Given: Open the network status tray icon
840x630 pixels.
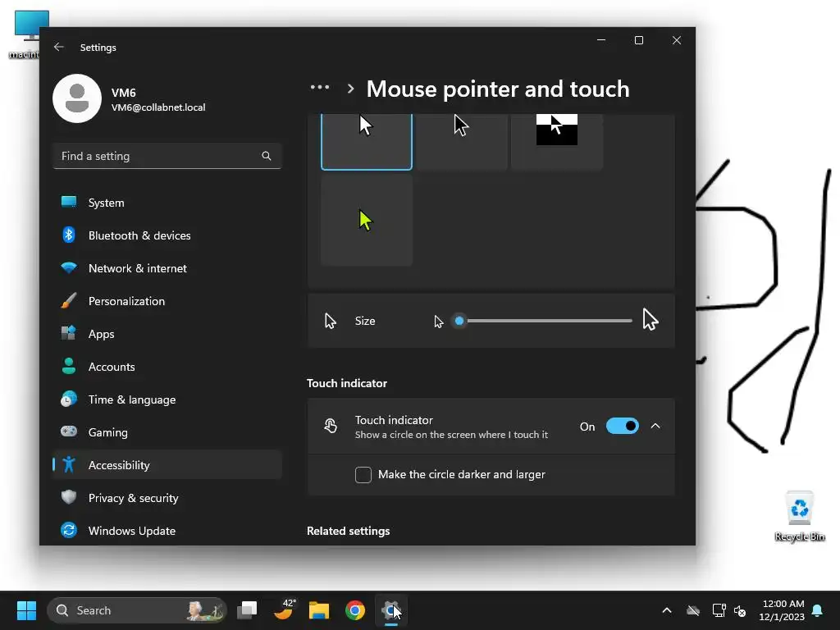Looking at the screenshot, I should click(x=719, y=610).
